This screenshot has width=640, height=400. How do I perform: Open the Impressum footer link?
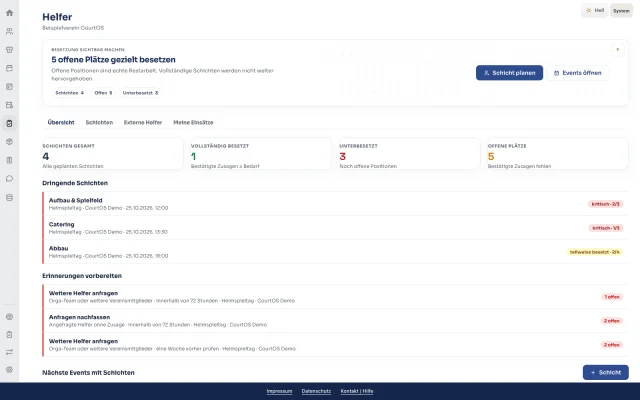pyautogui.click(x=279, y=391)
